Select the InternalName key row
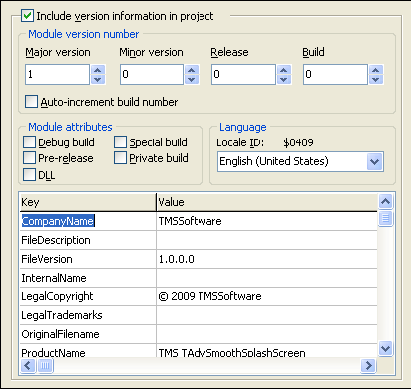 [88, 278]
